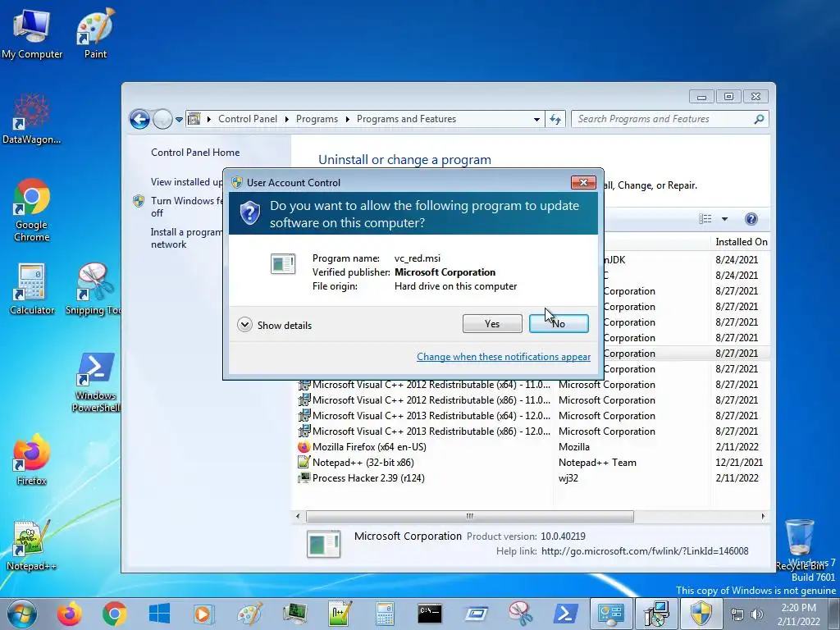
Task: Click the taskbar clock showing 2:20 PM
Action: 798,614
